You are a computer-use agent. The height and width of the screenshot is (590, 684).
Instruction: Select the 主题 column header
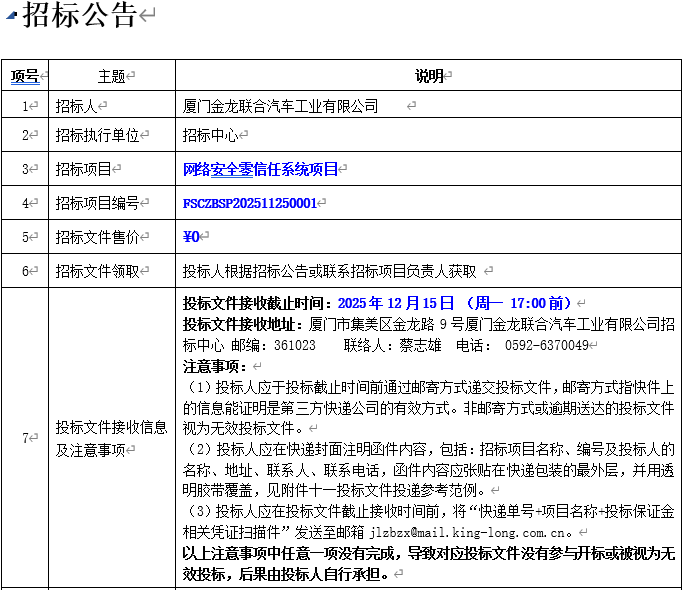(111, 76)
